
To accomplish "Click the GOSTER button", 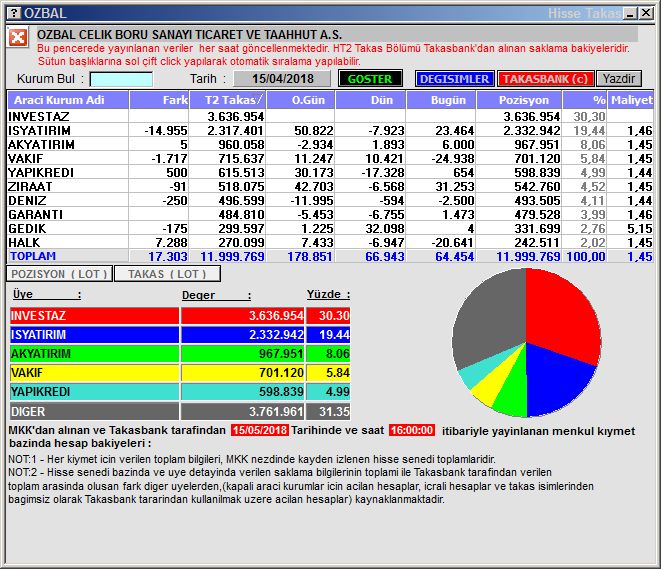I will click(370, 79).
